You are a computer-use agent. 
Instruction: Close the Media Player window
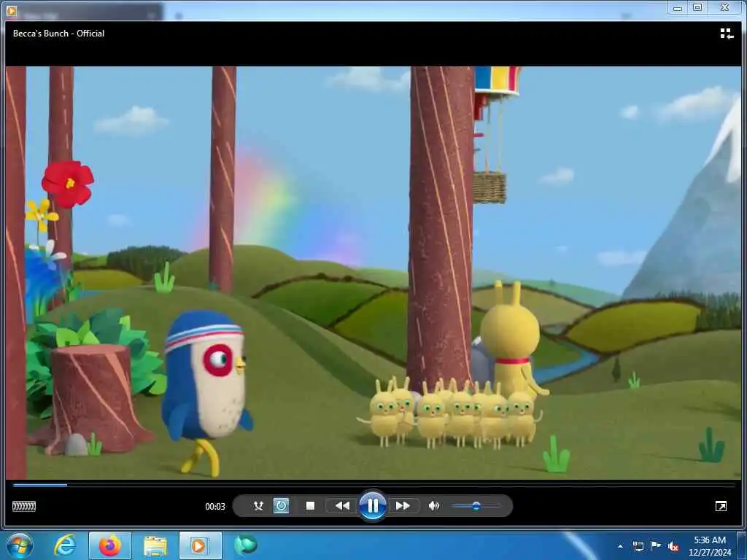[x=724, y=7]
